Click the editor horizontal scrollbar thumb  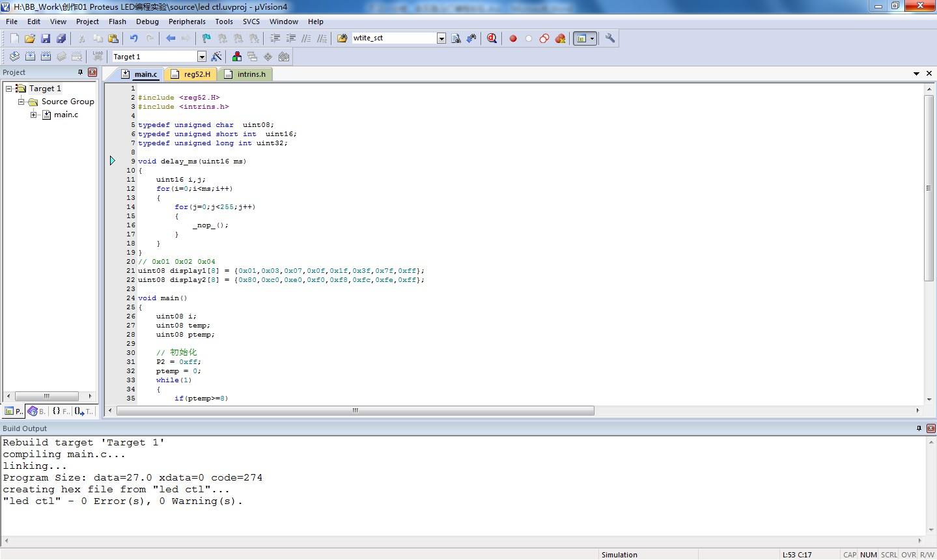pyautogui.click(x=355, y=411)
